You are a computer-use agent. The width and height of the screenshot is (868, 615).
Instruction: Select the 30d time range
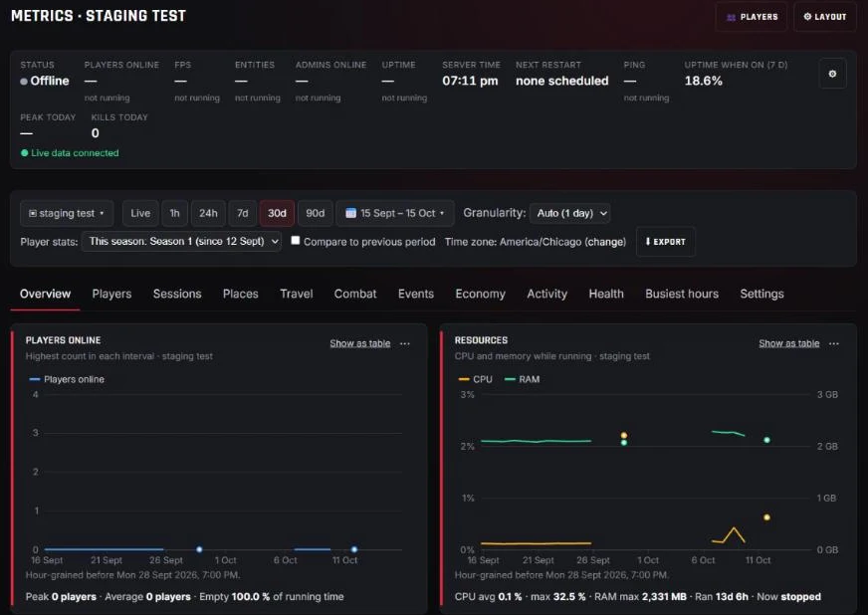[x=277, y=213]
